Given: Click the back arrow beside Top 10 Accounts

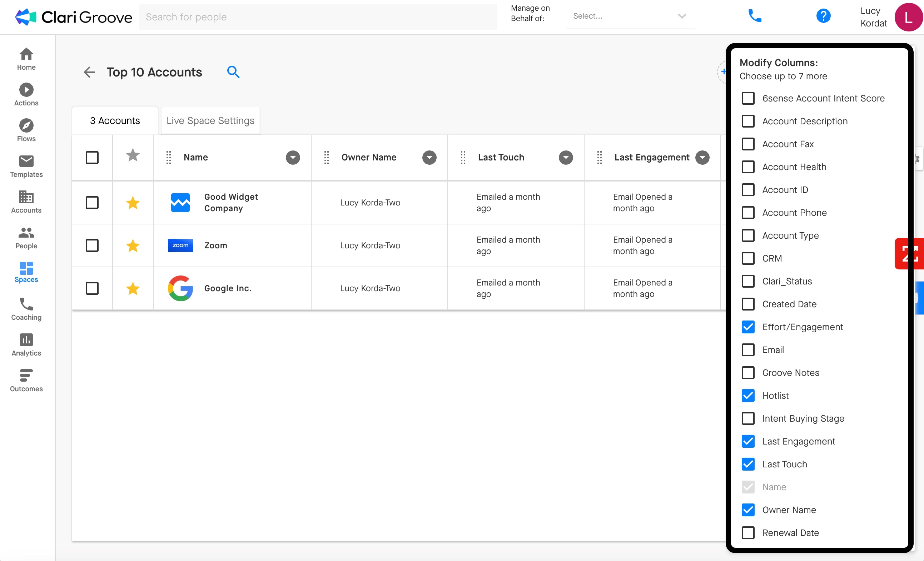Looking at the screenshot, I should (89, 72).
